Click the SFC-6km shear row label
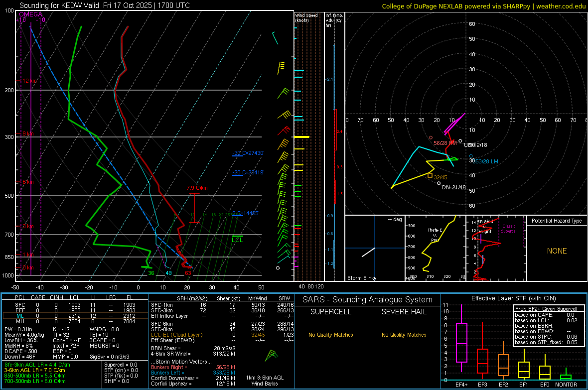588x390 pixels. pos(162,324)
